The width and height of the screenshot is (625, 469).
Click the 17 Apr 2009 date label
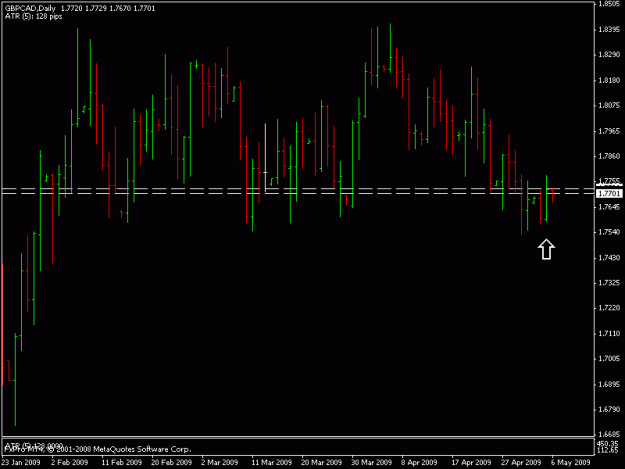click(471, 462)
